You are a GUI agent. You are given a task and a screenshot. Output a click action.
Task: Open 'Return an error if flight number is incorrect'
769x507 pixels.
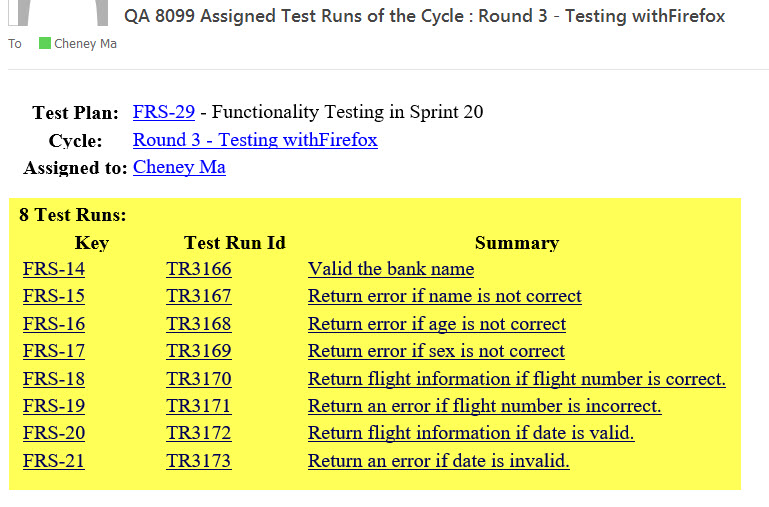(484, 406)
